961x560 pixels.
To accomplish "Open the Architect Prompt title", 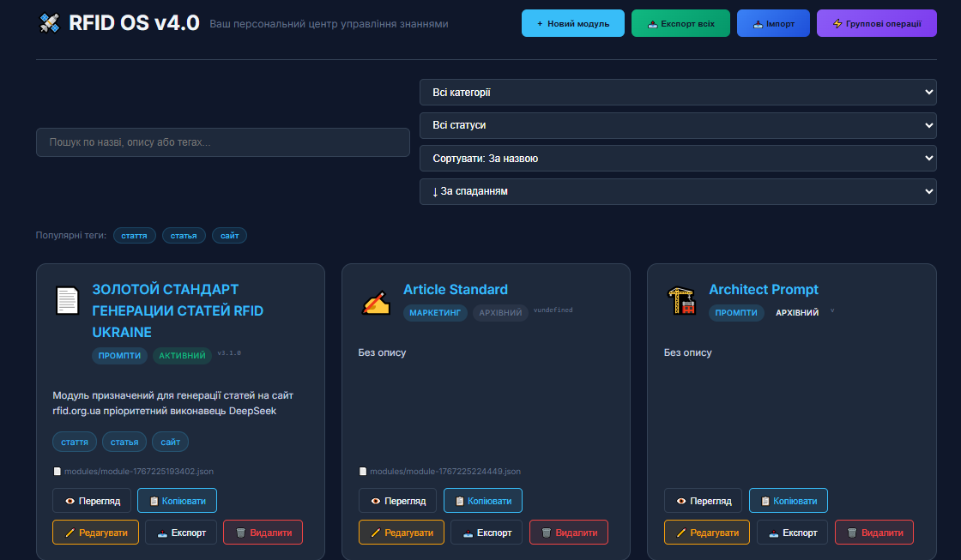I will pyautogui.click(x=764, y=289).
